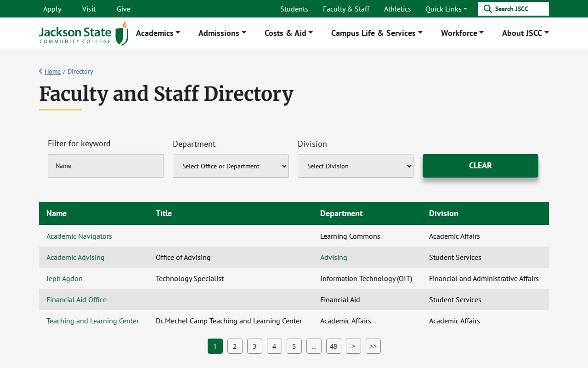This screenshot has height=368, width=588.
Task: Click the Apply link
Action: 52,9
